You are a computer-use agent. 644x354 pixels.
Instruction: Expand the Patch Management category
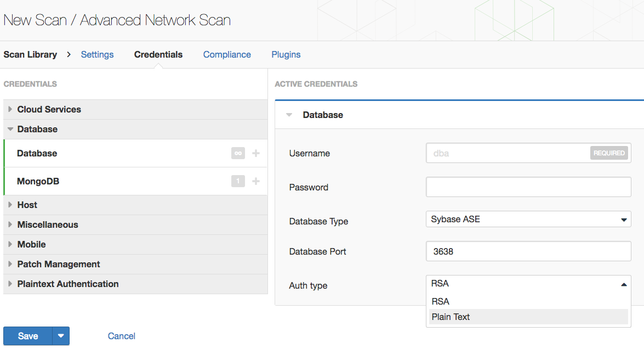click(135, 264)
